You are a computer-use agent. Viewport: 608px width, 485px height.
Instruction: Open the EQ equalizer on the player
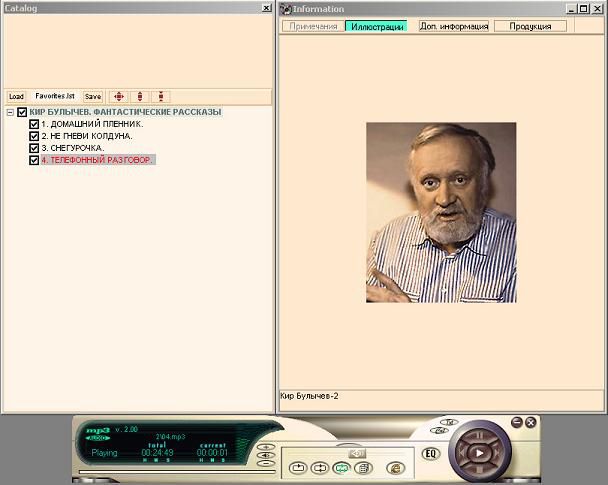tap(432, 453)
